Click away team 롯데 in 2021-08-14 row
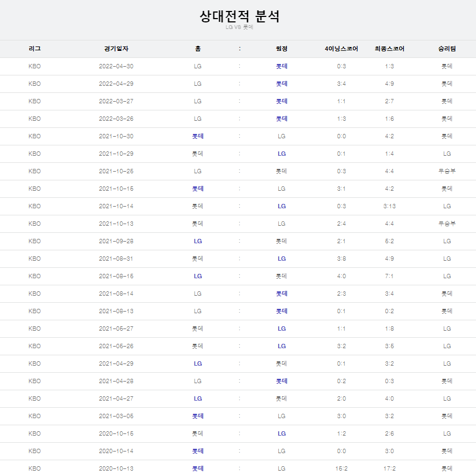Image resolution: width=476 pixels, height=475 pixels. 281,294
